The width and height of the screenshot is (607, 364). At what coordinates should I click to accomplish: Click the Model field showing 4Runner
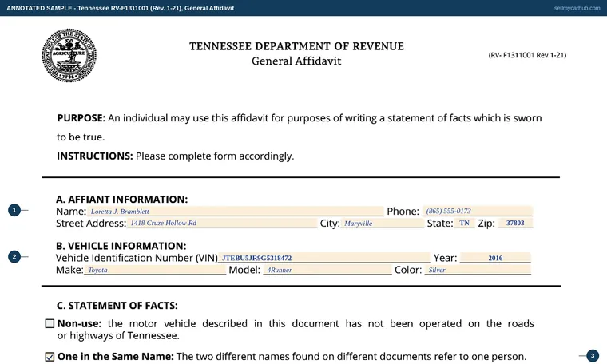coord(327,270)
